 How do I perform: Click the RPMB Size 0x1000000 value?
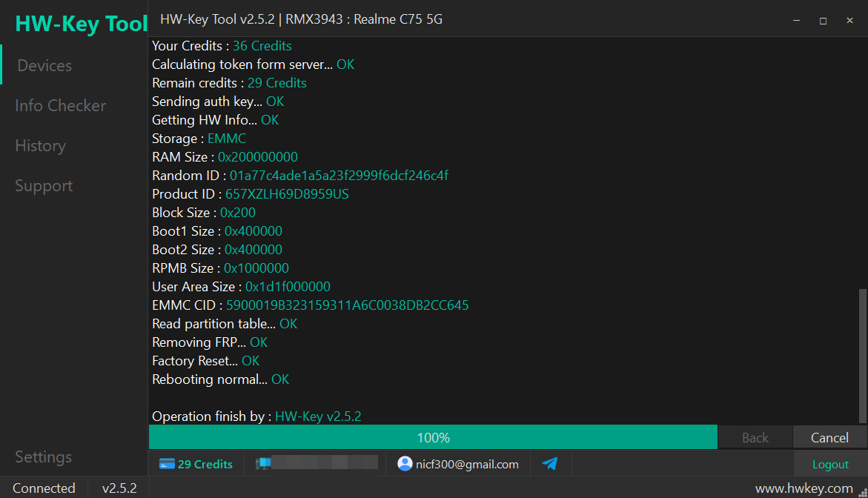click(256, 268)
